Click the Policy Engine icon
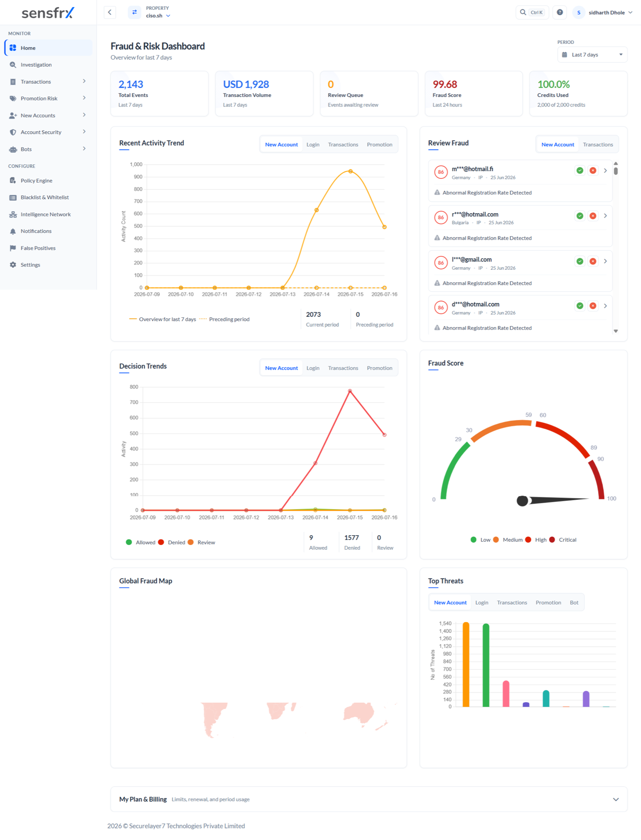The image size is (641, 840). (x=13, y=181)
